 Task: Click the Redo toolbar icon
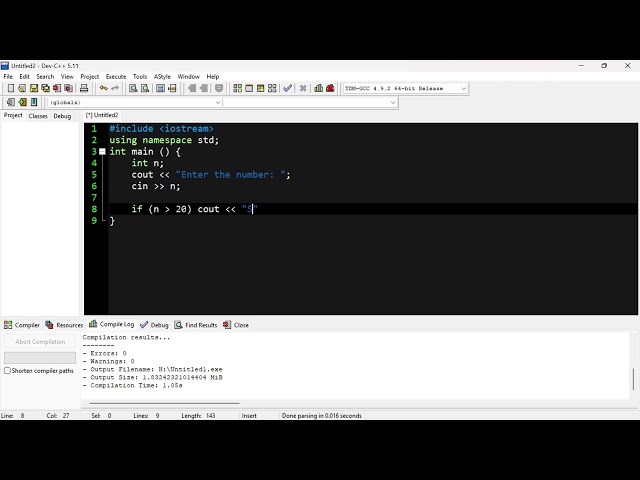pyautogui.click(x=115, y=88)
